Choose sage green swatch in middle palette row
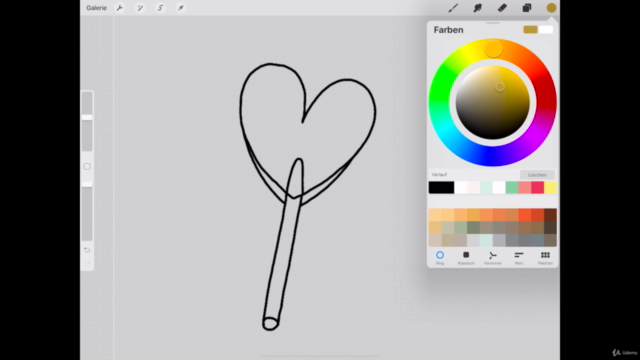This screenshot has width=640, height=360. point(460,227)
